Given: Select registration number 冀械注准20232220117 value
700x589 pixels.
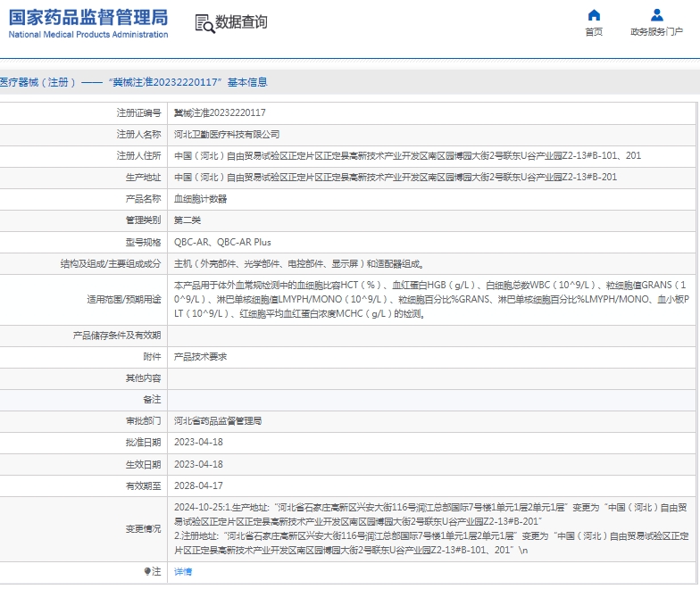Looking at the screenshot, I should click(x=220, y=112).
